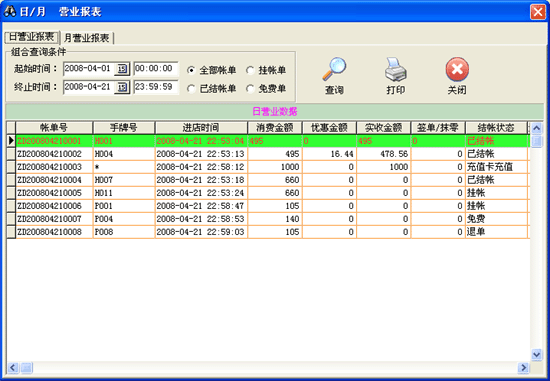
Task: Select the 全部帐单 radio button
Action: [x=191, y=70]
